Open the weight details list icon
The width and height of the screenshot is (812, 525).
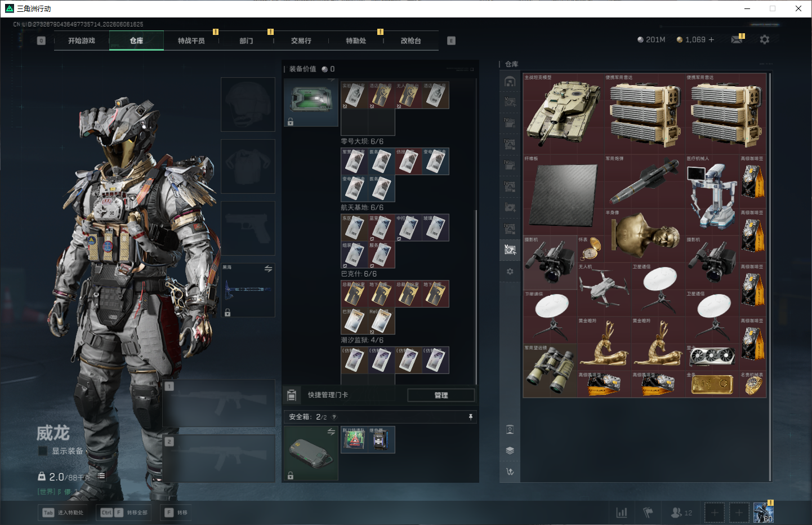coord(101,476)
